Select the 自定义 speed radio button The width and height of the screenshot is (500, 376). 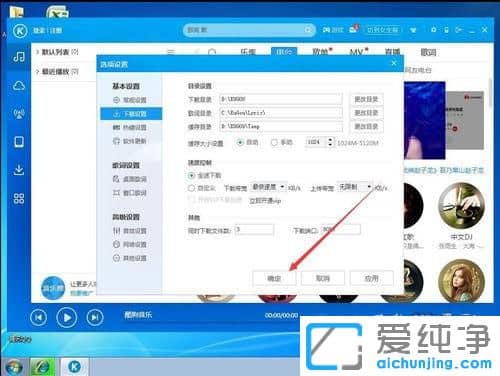pyautogui.click(x=191, y=188)
